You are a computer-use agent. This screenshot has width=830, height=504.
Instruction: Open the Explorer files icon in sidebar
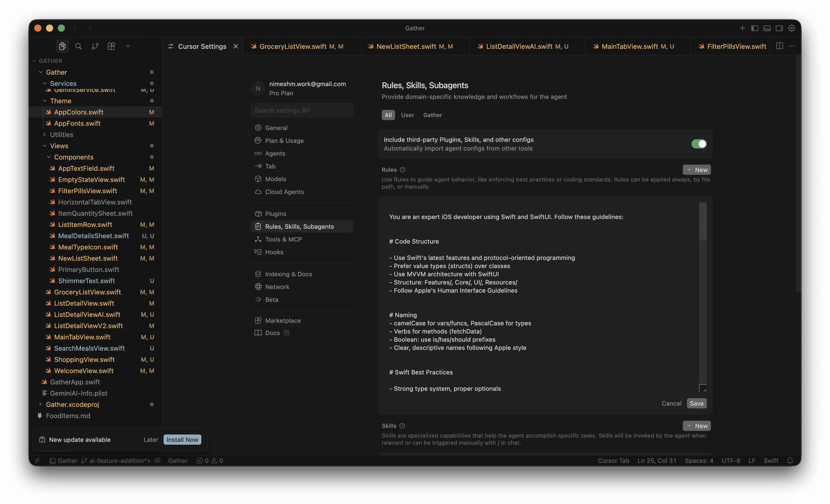click(x=62, y=46)
